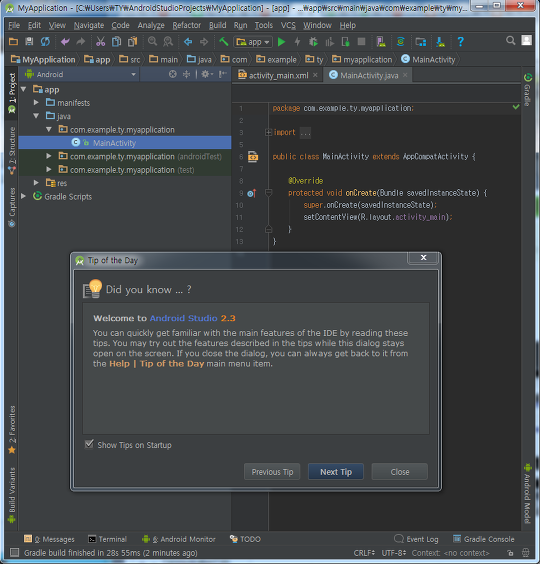Viewport: 540px width, 564px height.
Task: Run app with green play button
Action: tap(282, 42)
